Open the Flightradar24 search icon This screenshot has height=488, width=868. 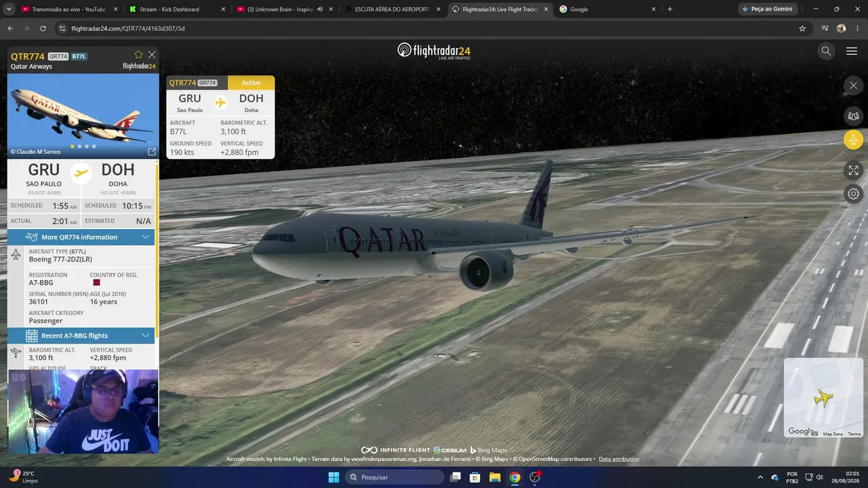pos(826,51)
